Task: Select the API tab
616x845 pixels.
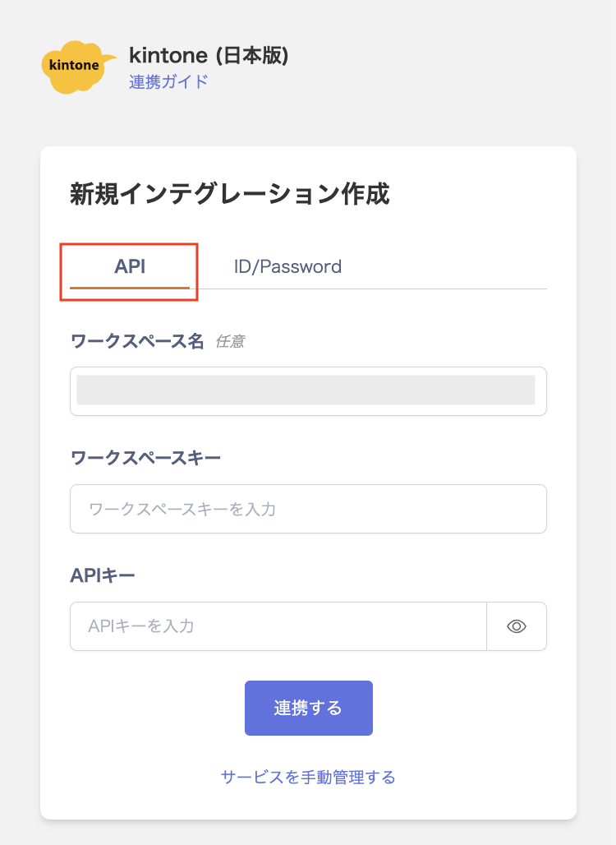Action: point(130,266)
